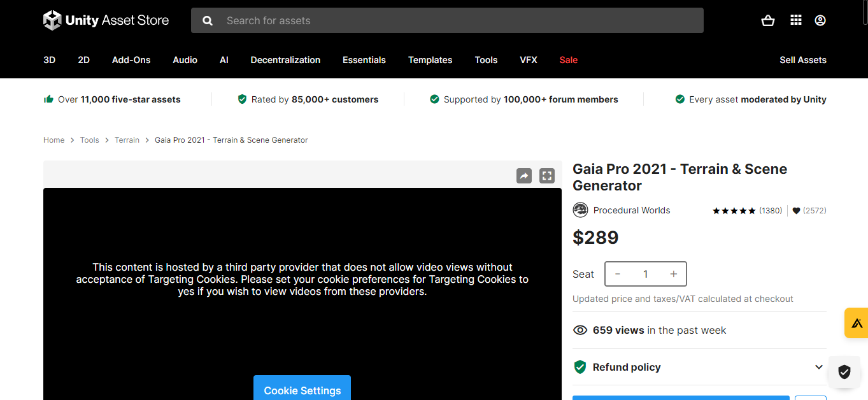Open the Sale page
The image size is (868, 400).
tap(569, 60)
